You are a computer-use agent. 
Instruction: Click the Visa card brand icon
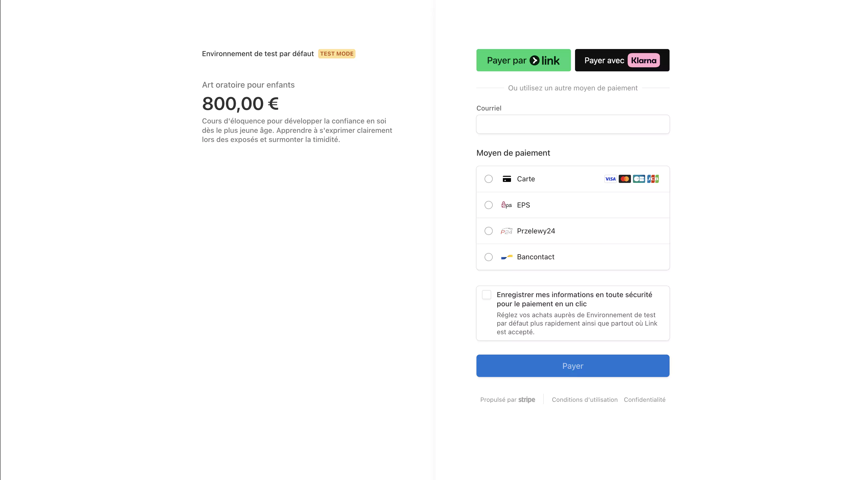610,179
